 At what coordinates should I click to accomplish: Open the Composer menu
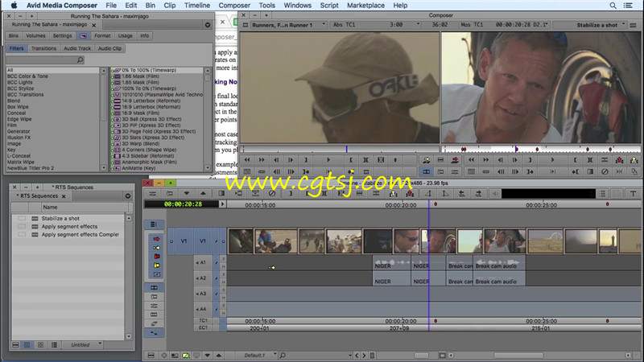tap(234, 6)
